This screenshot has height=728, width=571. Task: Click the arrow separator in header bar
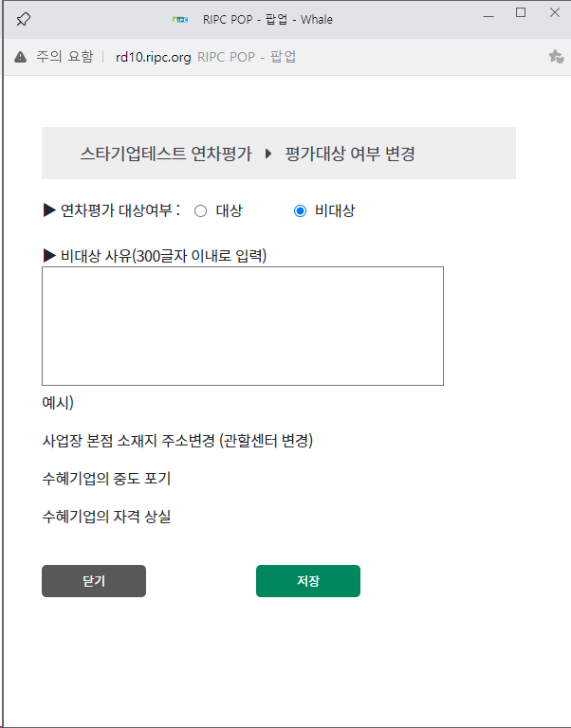point(268,154)
